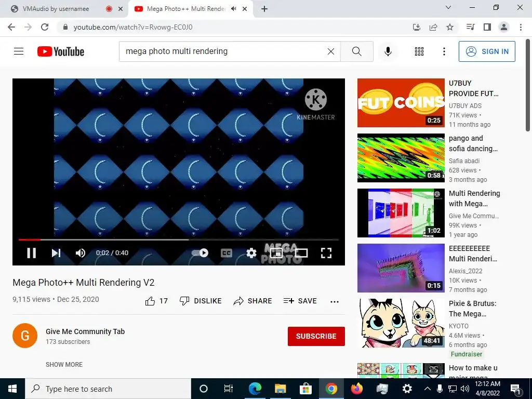This screenshot has width=532, height=399.
Task: Mute the video player volume
Action: coord(81,253)
